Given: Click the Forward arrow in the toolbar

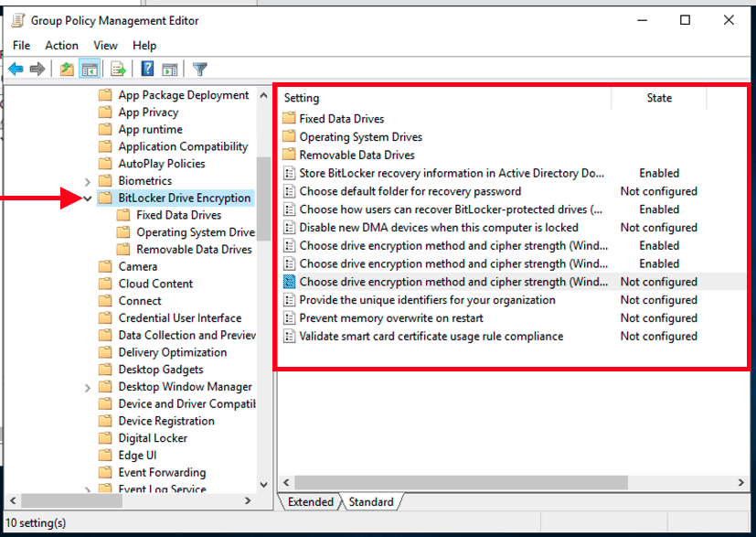Looking at the screenshot, I should point(37,70).
